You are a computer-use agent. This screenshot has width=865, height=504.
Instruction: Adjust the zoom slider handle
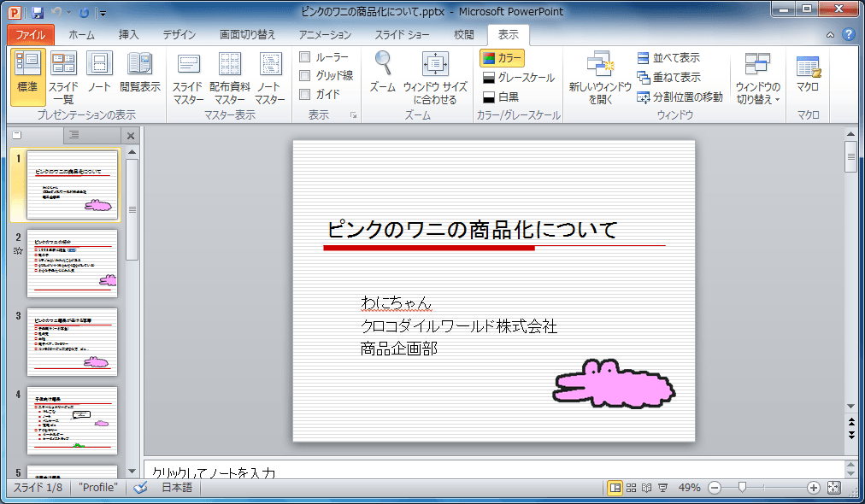[x=743, y=488]
